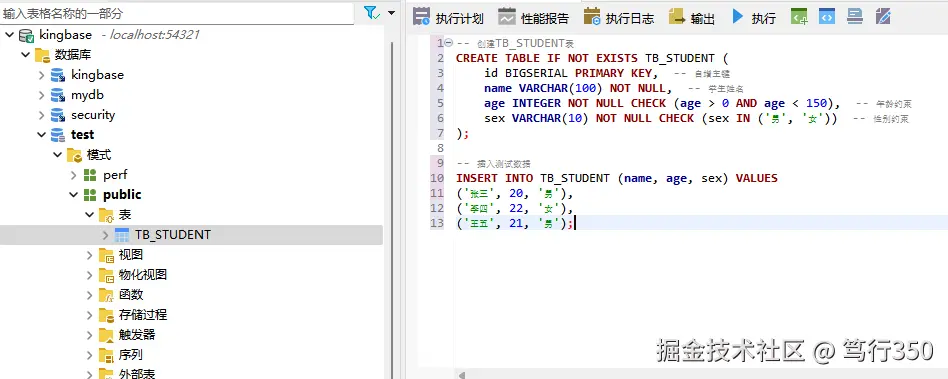
Task: Fold the code block at line 1
Action: 449,43
